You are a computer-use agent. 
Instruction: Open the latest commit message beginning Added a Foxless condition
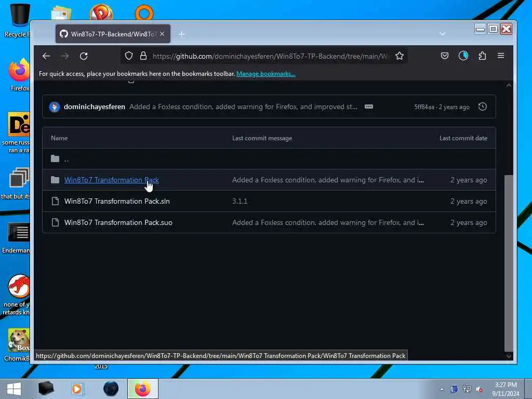pyautogui.click(x=243, y=107)
